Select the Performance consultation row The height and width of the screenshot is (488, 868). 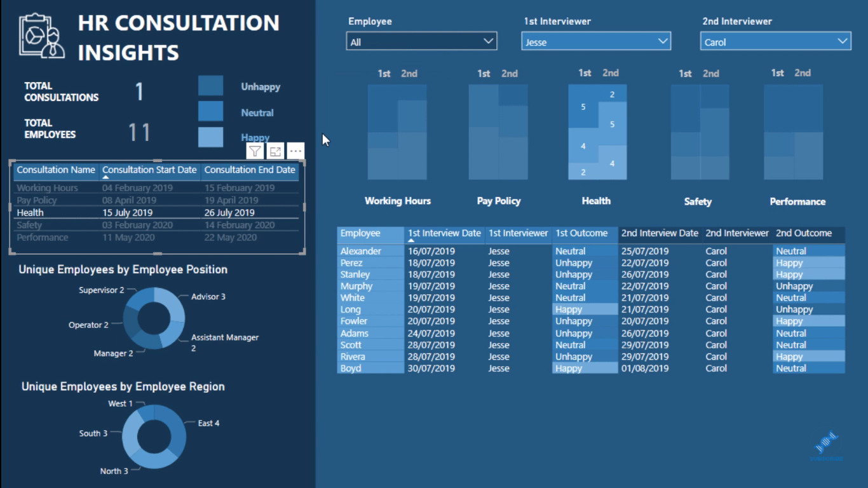156,238
